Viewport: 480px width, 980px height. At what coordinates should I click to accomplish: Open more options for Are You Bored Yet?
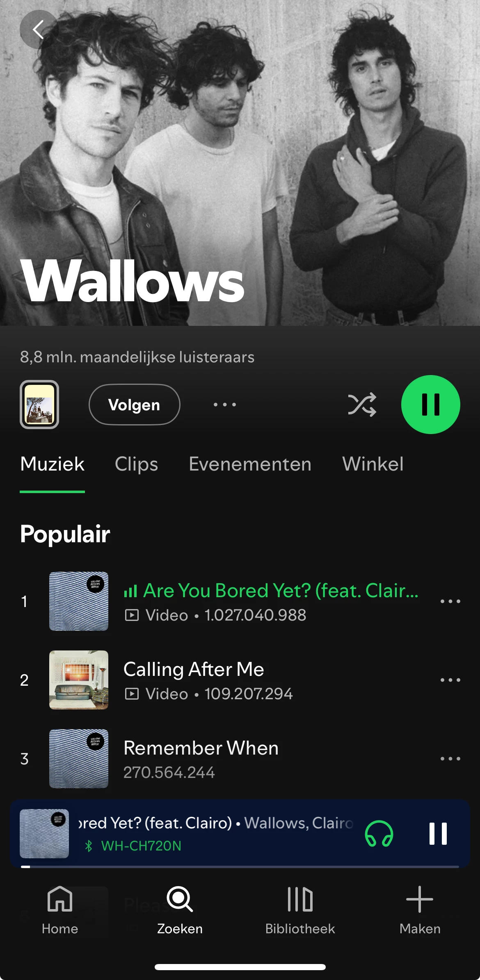point(450,601)
